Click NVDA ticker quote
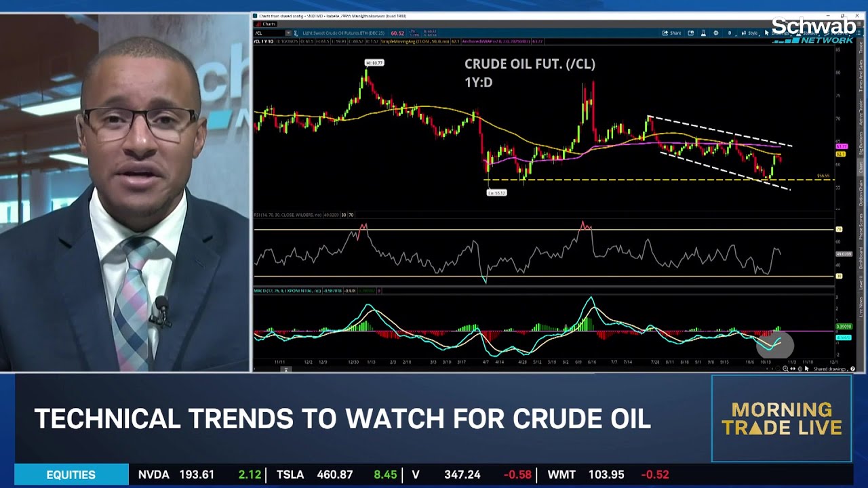This screenshot has width=868, height=488. (x=199, y=475)
